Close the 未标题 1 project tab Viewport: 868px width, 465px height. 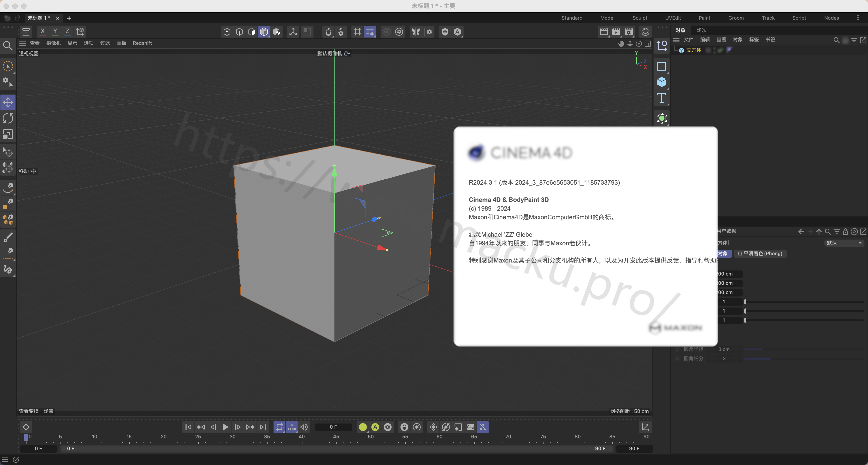[58, 18]
